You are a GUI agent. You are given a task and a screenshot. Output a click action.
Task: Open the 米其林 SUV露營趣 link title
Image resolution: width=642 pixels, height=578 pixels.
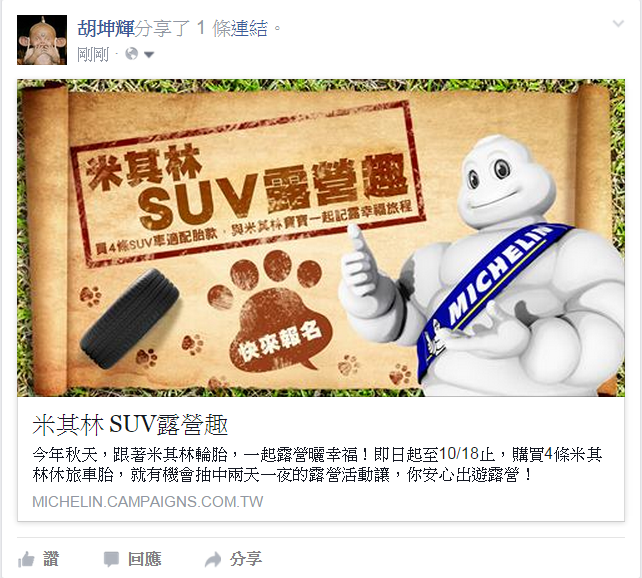coord(130,425)
